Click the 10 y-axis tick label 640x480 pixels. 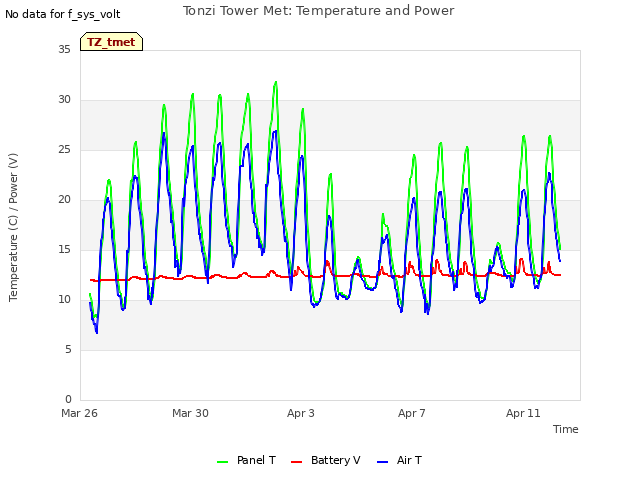coord(64,300)
